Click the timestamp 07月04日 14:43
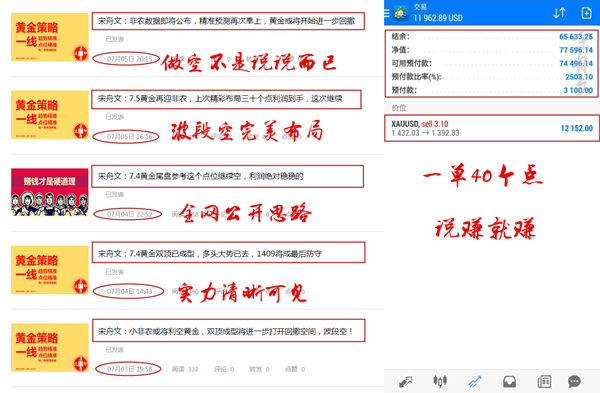Screen dimensions: 600x393 (x=129, y=292)
